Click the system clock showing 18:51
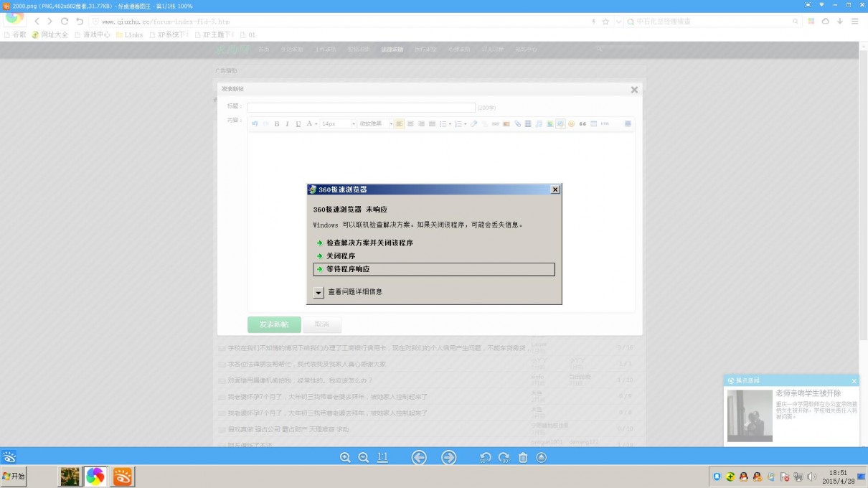 click(838, 473)
